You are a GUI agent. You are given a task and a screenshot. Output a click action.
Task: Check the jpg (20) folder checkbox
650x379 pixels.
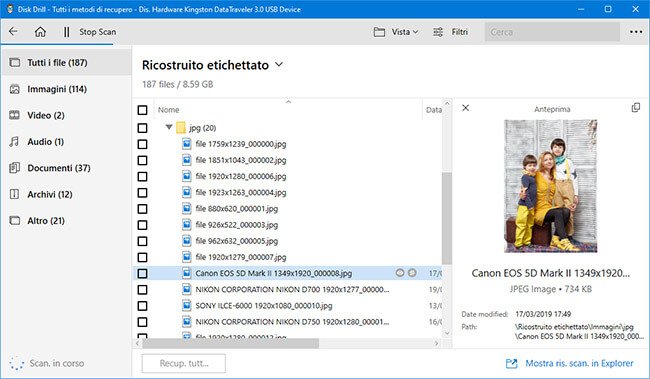(142, 128)
